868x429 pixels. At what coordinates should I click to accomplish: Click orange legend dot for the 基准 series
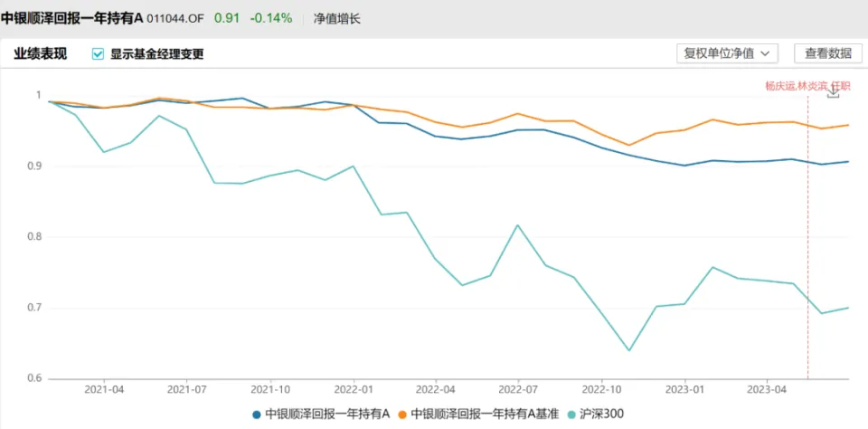pyautogui.click(x=401, y=414)
